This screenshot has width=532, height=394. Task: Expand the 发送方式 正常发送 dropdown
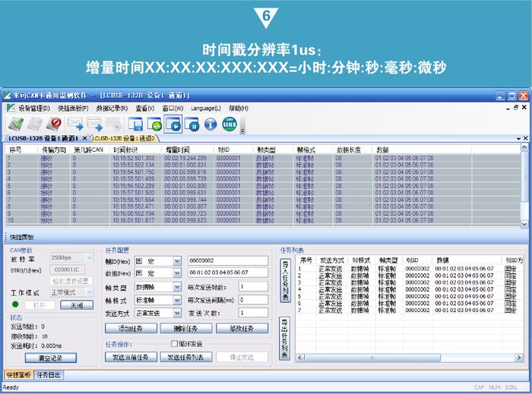click(177, 313)
